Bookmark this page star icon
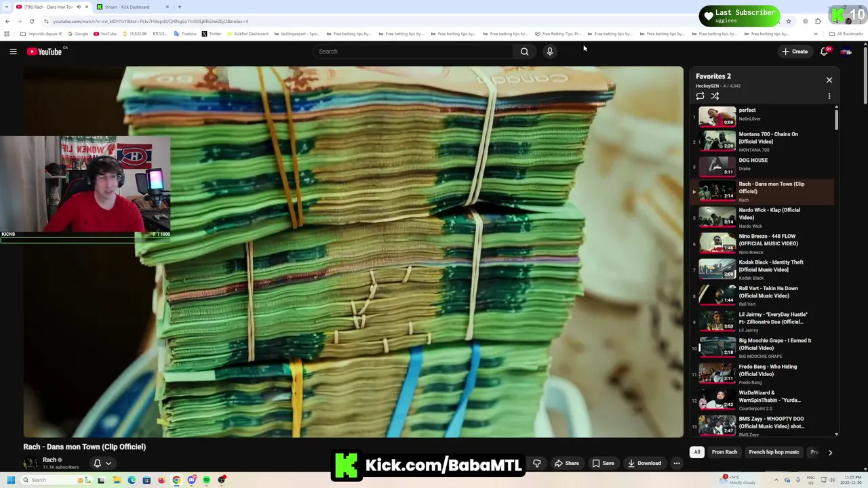The width and height of the screenshot is (868, 488). [788, 21]
